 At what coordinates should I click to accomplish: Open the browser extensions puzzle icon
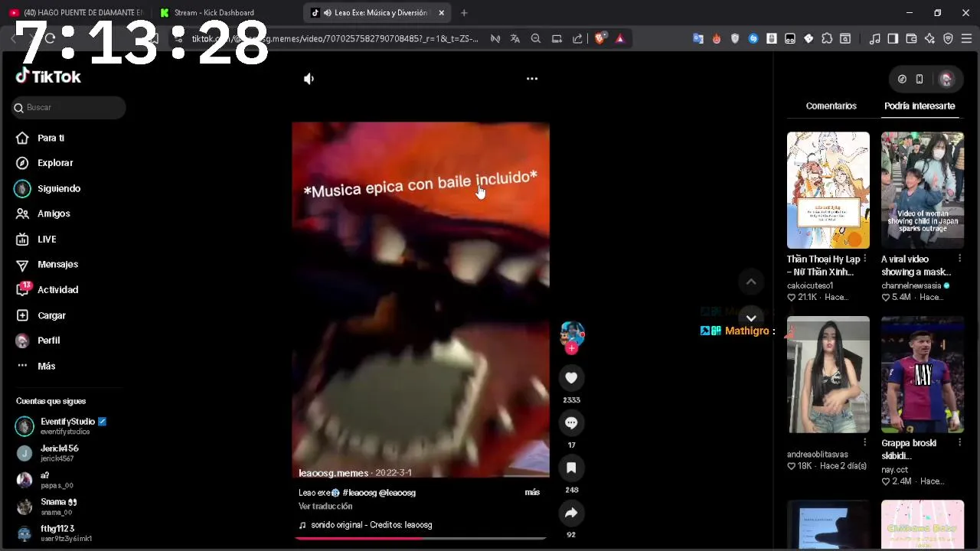click(827, 38)
